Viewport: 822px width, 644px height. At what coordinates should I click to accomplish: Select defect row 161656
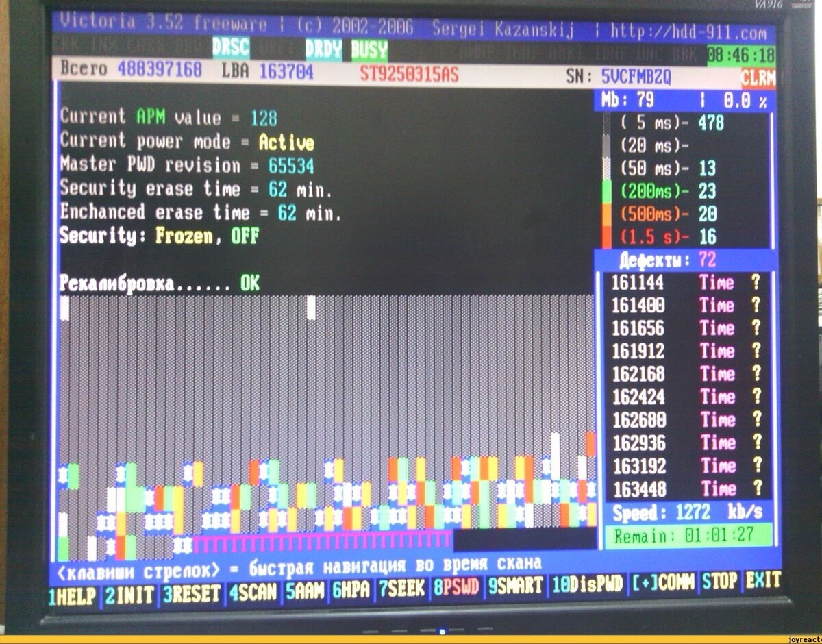(686, 328)
